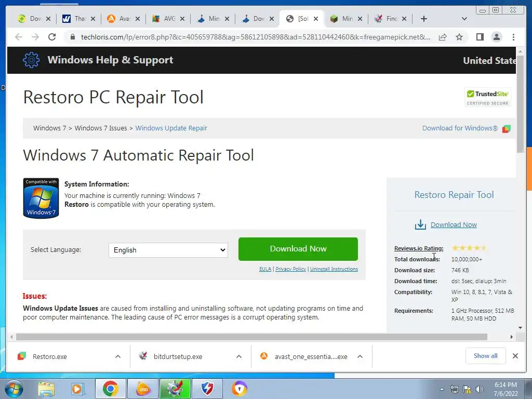Click the browser back arrow

19,37
